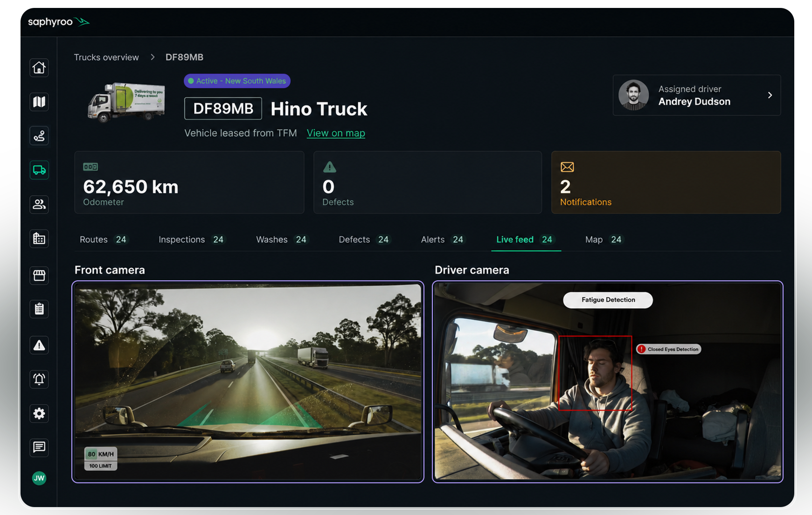Click the 80 KM/H speed indicator
The image size is (812, 515).
pyautogui.click(x=101, y=454)
